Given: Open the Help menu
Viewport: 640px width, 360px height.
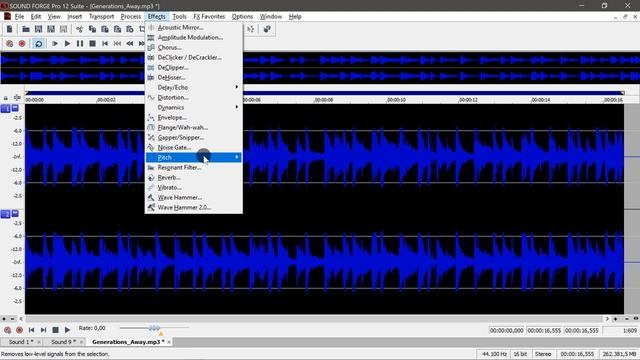Looking at the screenshot, I should [295, 17].
